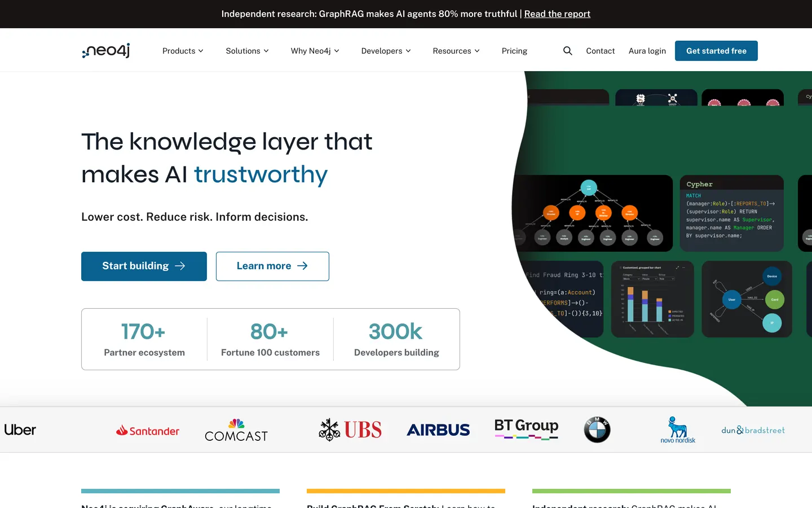This screenshot has height=508, width=812.
Task: Go to Aura login
Action: 647,51
